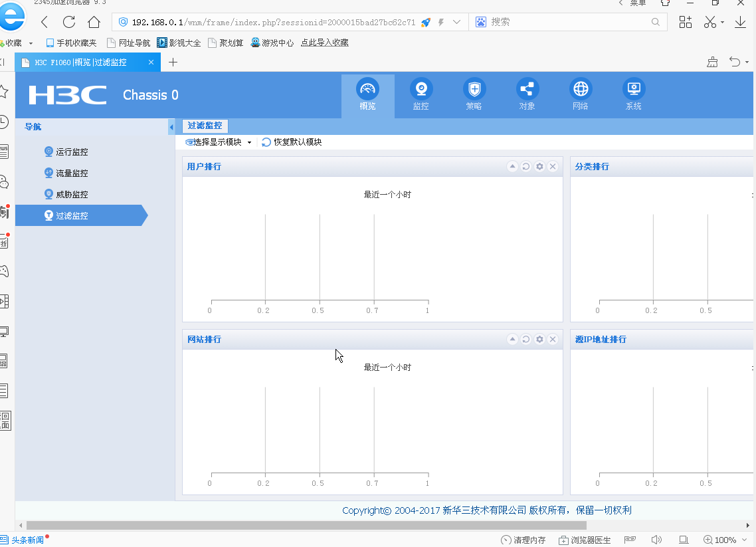Open a new browser tab

[x=173, y=62]
